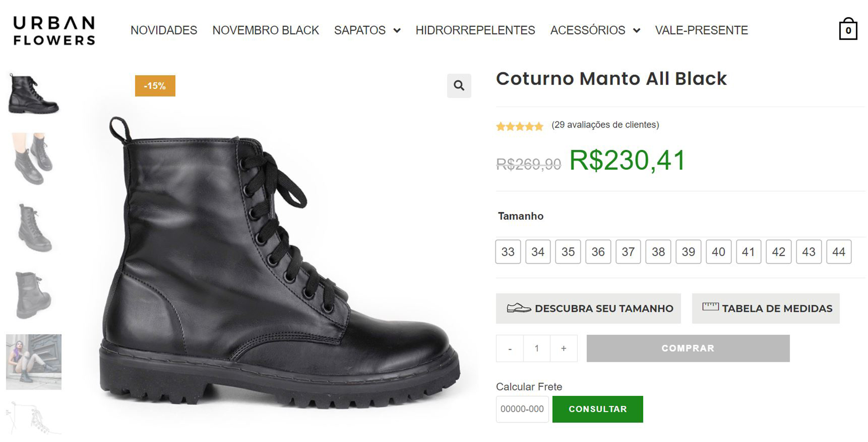Click the minus button to decrease quantity

pyautogui.click(x=509, y=348)
